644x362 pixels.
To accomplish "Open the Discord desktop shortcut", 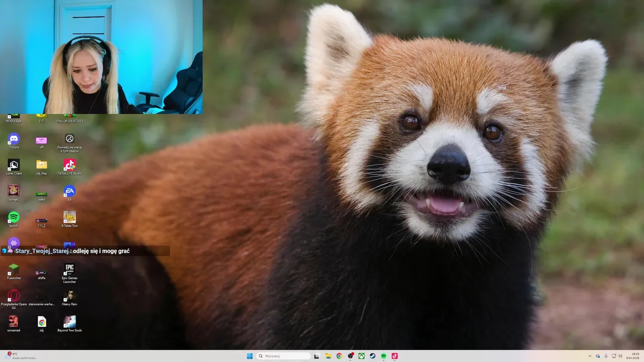I will 14,140.
